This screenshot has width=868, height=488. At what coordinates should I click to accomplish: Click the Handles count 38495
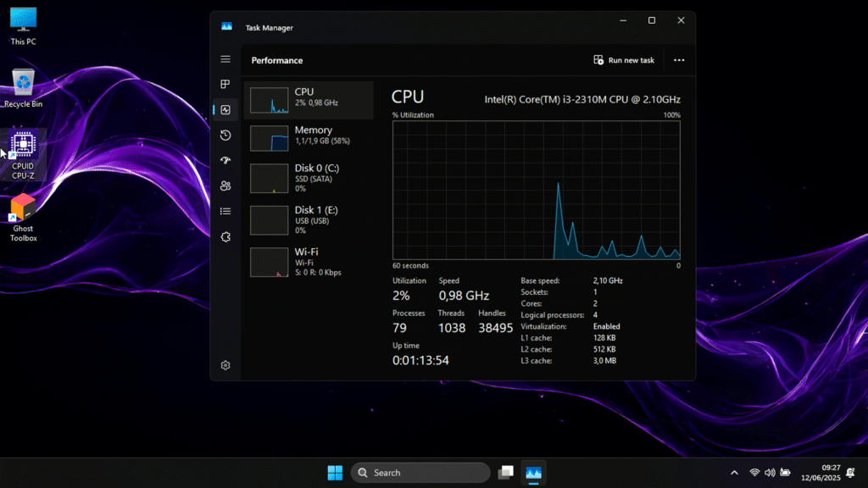495,328
